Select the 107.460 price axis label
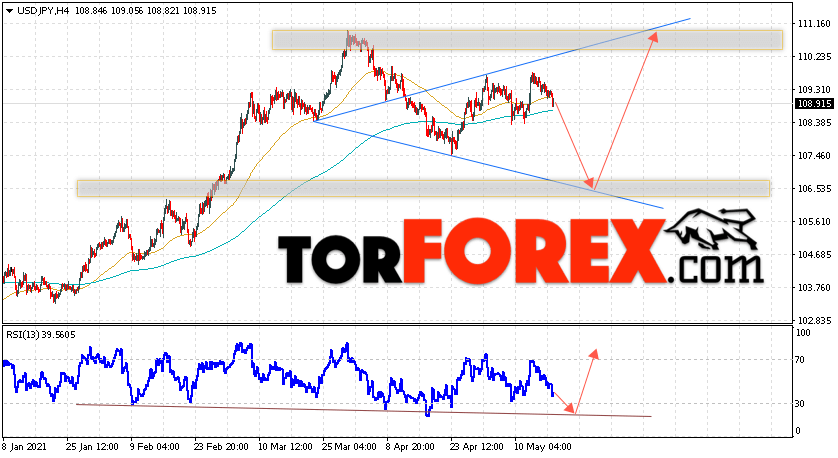 (x=814, y=156)
